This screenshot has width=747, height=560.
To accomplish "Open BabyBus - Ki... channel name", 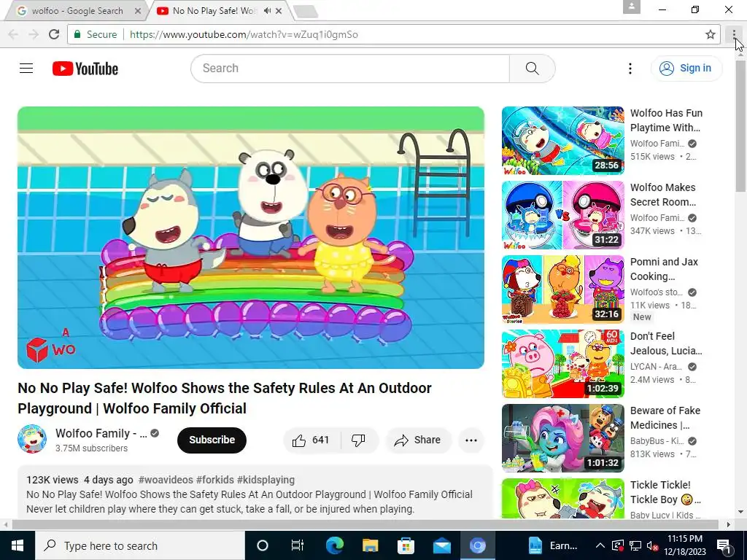I will tap(657, 441).
